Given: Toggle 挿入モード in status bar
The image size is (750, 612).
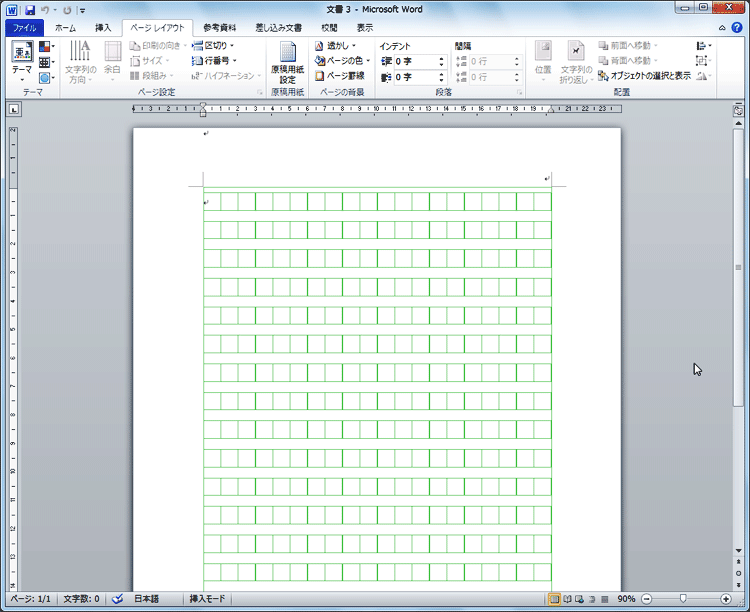Looking at the screenshot, I should [207, 599].
